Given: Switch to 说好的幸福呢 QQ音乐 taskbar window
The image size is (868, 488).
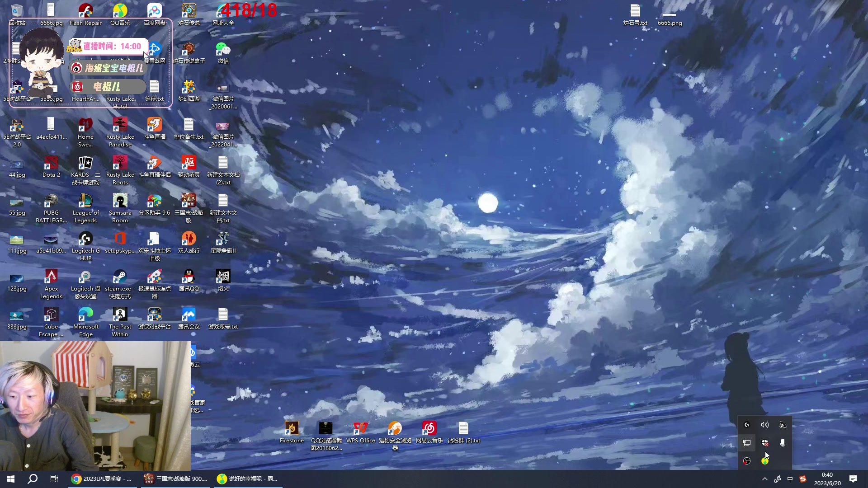Looking at the screenshot, I should [248, 479].
